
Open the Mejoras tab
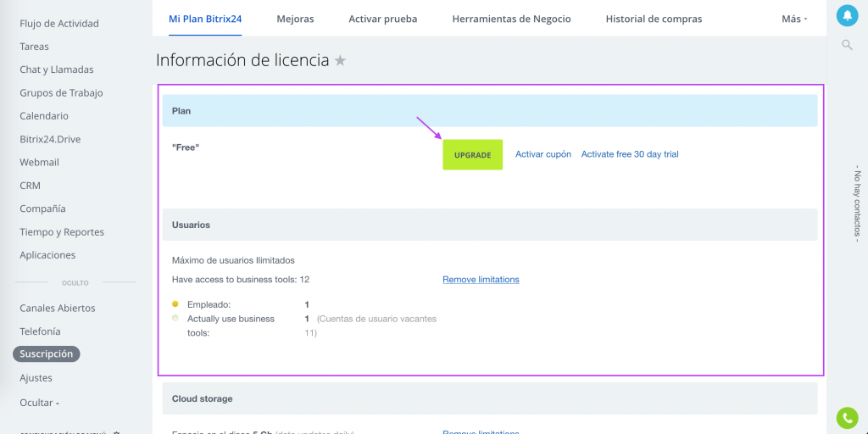(295, 19)
